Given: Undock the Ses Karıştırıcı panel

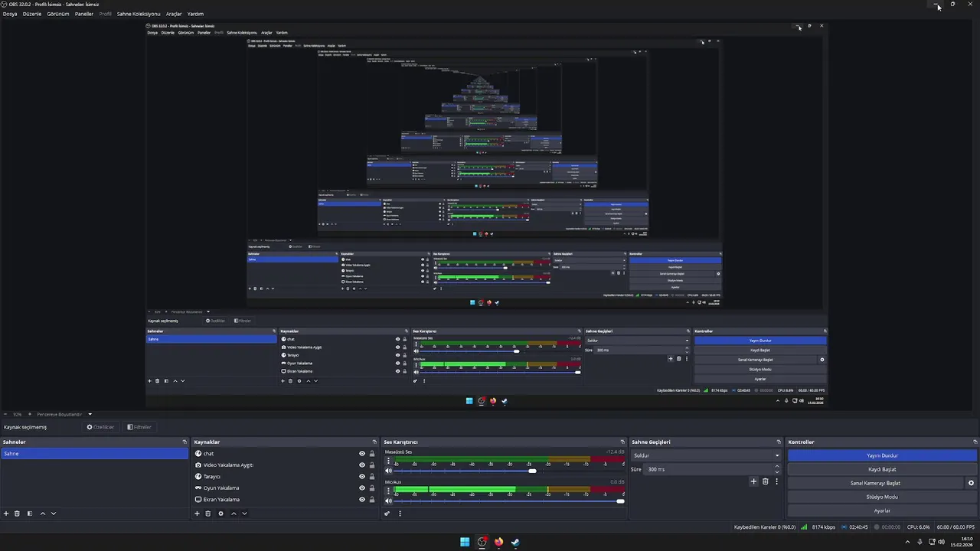Looking at the screenshot, I should (x=623, y=442).
